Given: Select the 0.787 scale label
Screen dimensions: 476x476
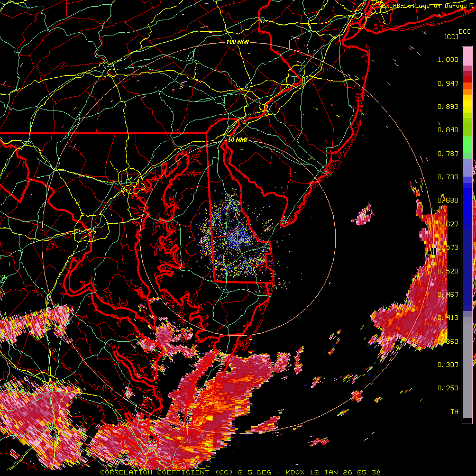Looking at the screenshot, I should pyautogui.click(x=448, y=153).
